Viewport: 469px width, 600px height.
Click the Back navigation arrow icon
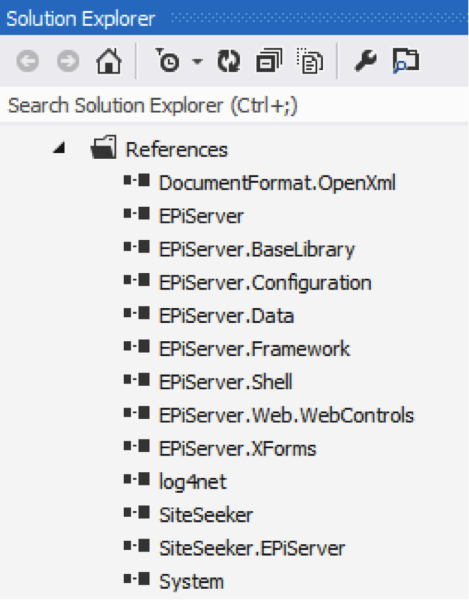(28, 61)
